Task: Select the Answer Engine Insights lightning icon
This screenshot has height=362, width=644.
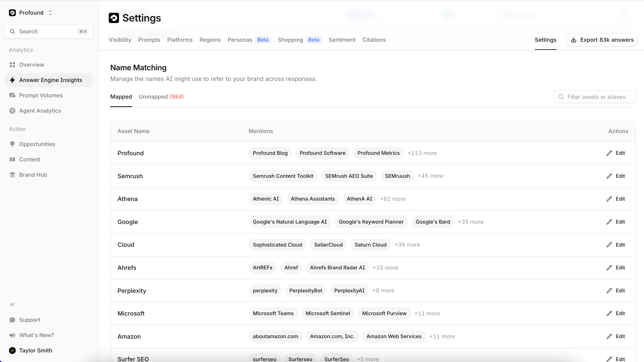Action: [13, 80]
